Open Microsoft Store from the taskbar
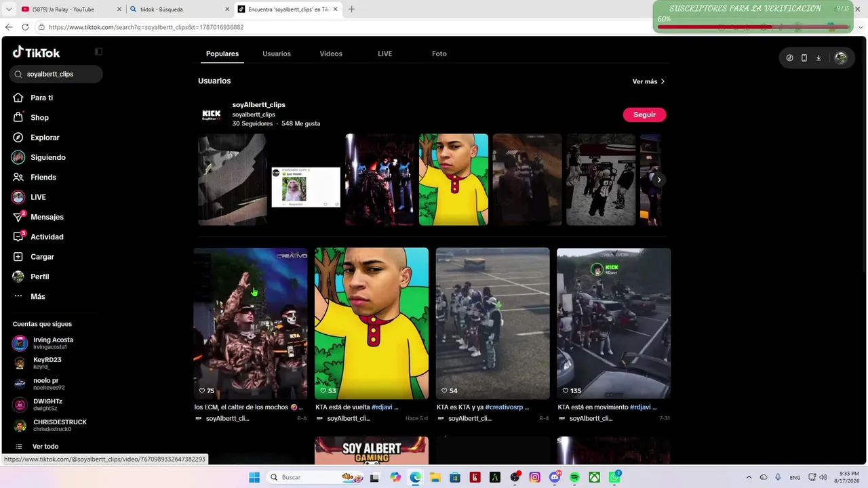Image resolution: width=868 pixels, height=488 pixels. point(455,477)
